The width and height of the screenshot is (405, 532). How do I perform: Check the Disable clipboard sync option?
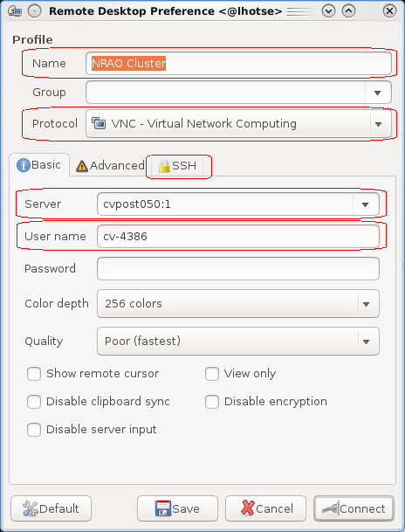34,402
